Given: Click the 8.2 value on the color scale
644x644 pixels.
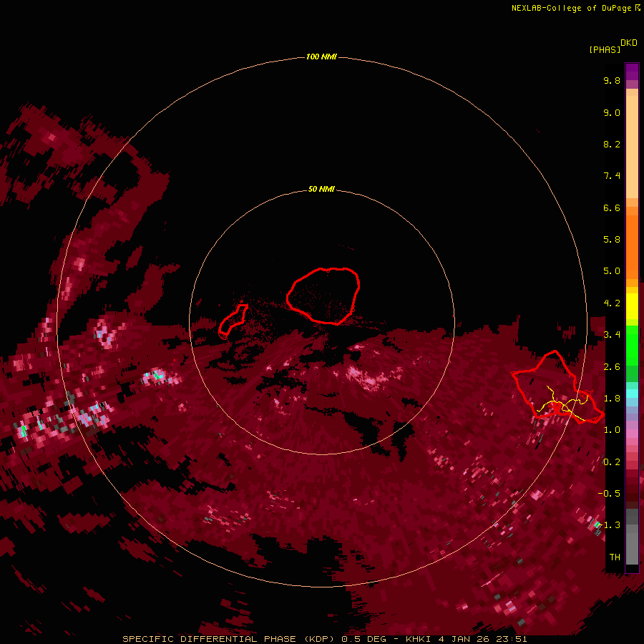Looking at the screenshot, I should coord(612,144).
